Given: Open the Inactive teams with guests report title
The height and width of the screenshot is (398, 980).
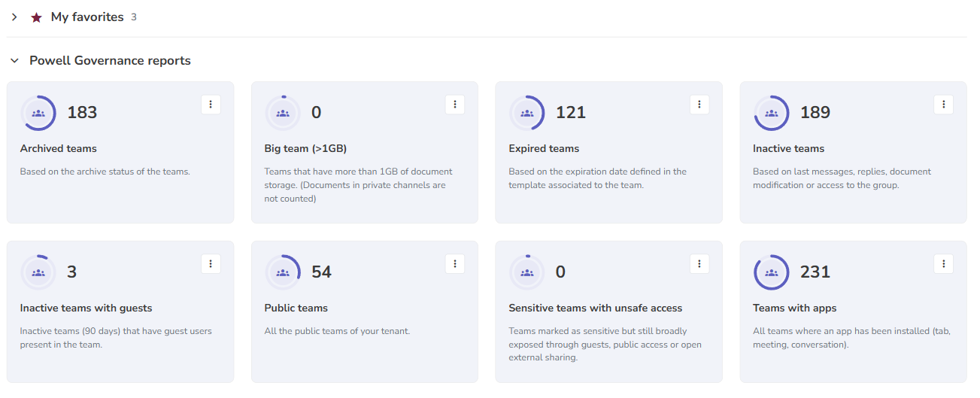Looking at the screenshot, I should 86,308.
